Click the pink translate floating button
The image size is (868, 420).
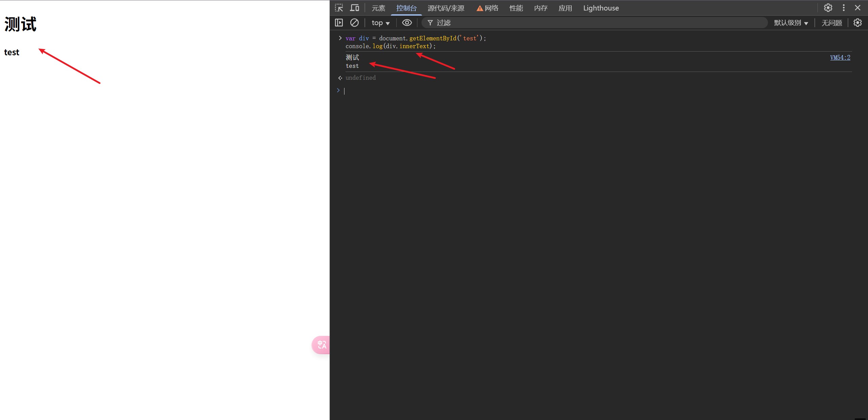(x=321, y=345)
